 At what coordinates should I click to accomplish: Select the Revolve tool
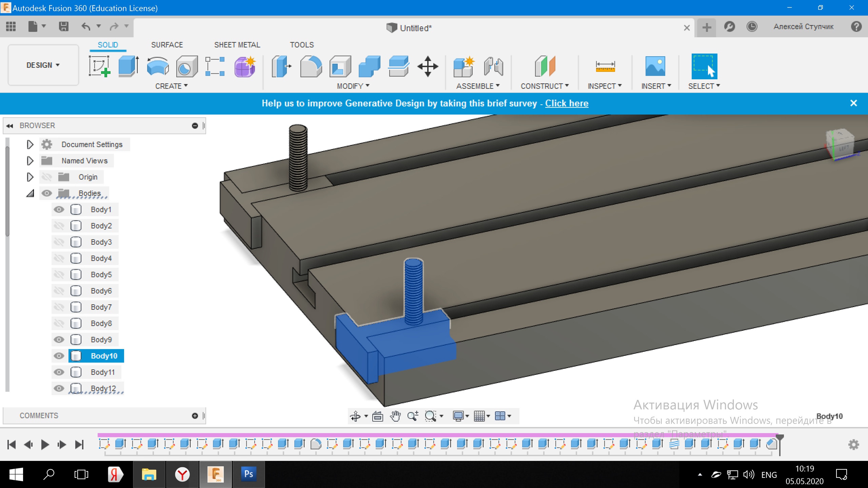click(158, 66)
